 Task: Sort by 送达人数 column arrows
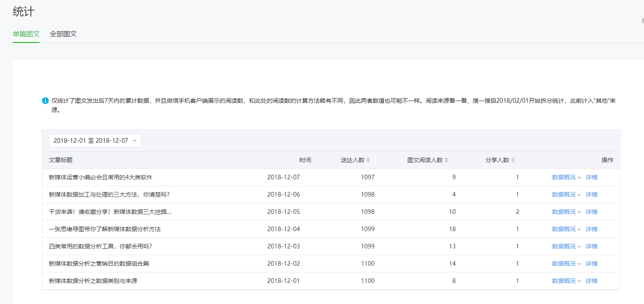coord(368,160)
